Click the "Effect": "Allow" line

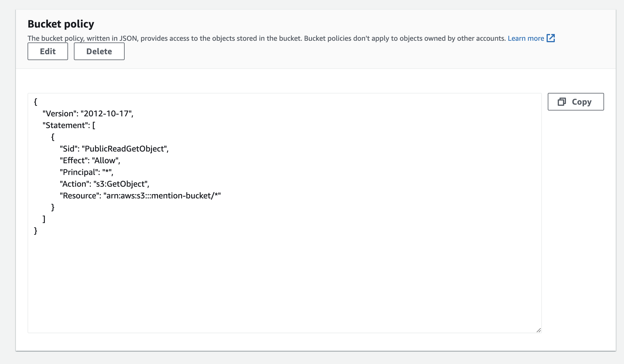click(90, 160)
